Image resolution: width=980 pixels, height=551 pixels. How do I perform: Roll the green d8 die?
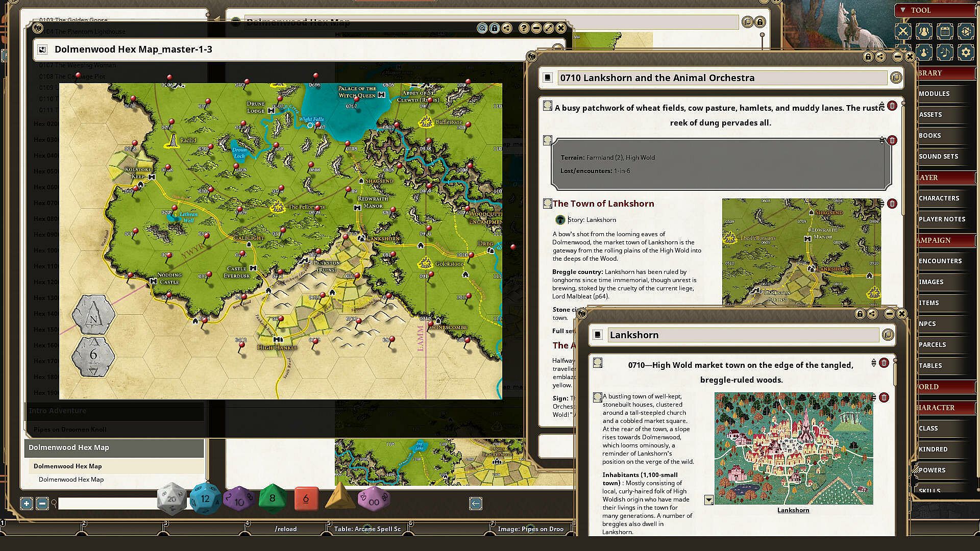coord(273,498)
